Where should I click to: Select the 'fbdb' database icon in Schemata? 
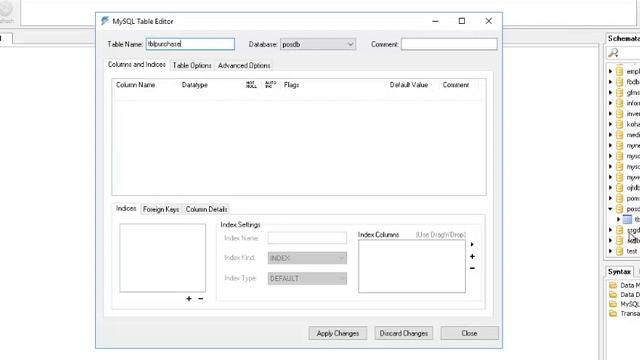click(x=620, y=82)
